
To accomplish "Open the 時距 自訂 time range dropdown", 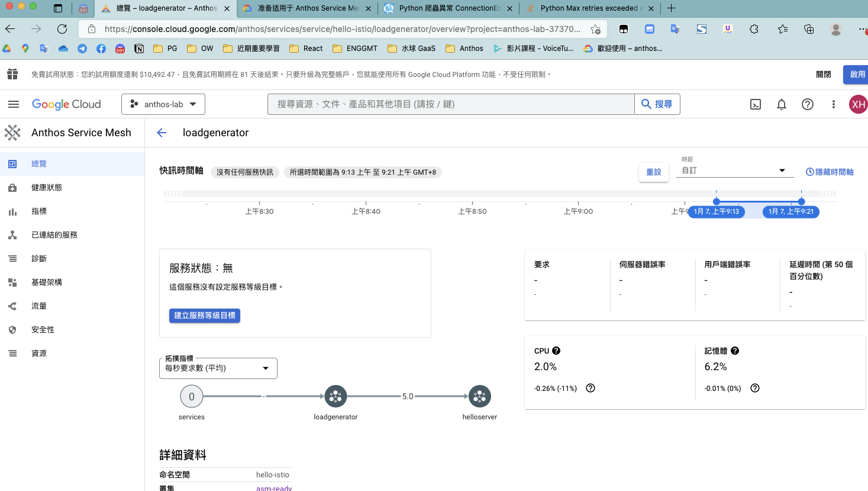I will pyautogui.click(x=734, y=171).
